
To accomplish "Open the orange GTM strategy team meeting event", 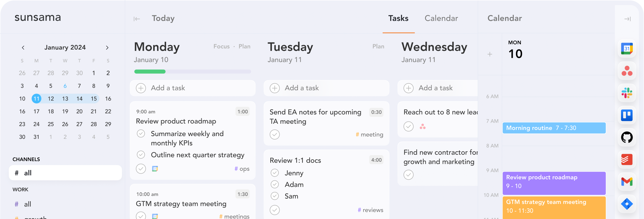I will pyautogui.click(x=554, y=208).
